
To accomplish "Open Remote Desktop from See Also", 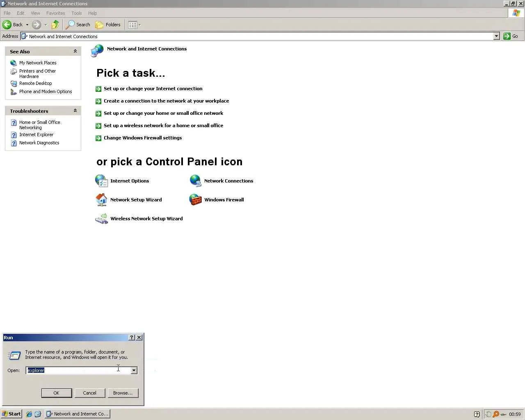I will pyautogui.click(x=31, y=83).
